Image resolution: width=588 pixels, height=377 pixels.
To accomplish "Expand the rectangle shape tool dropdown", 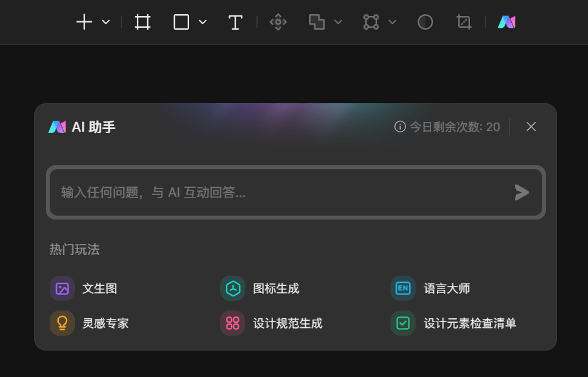I will click(203, 22).
